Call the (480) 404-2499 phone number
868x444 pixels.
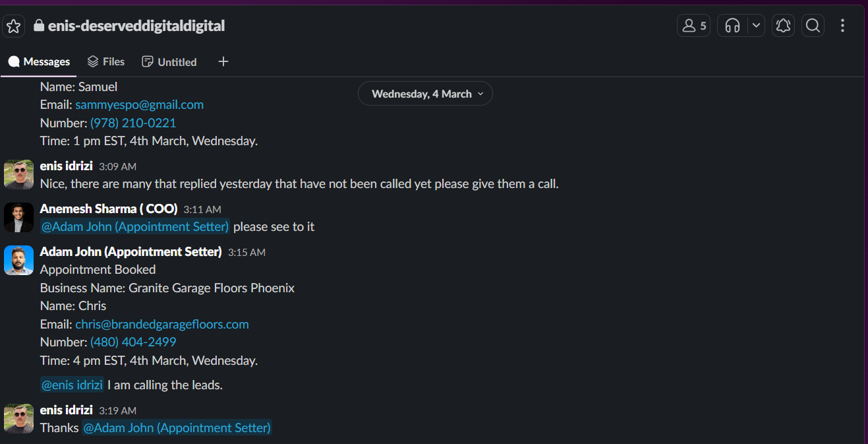coord(133,342)
